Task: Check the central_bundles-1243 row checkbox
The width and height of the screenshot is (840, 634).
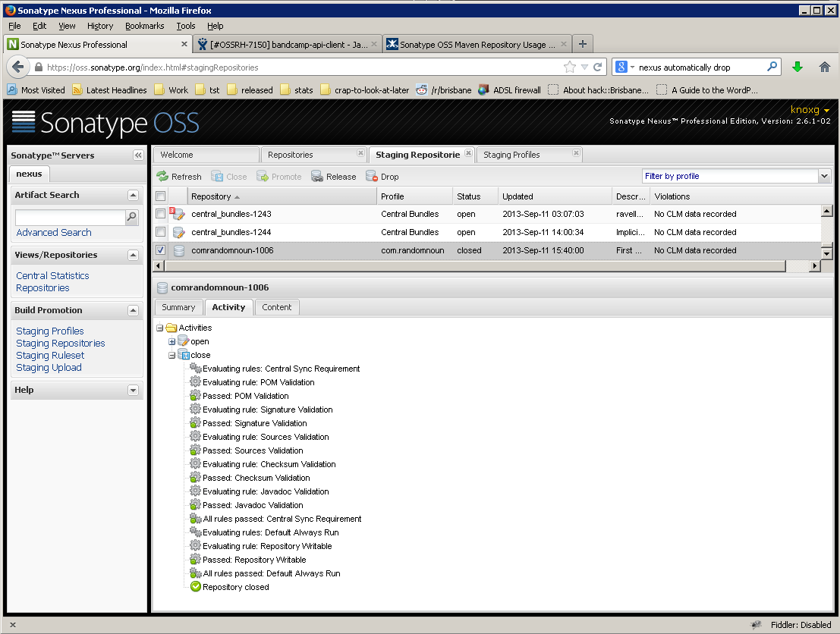Action: click(x=160, y=214)
